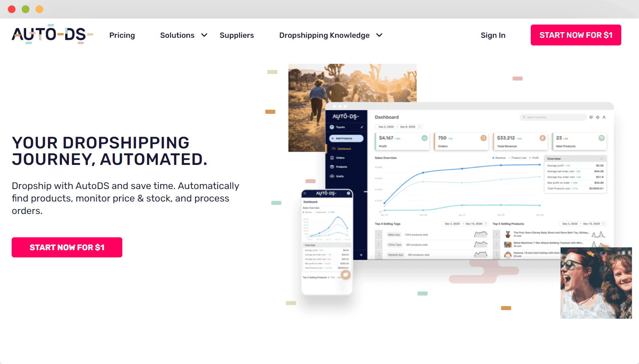639x364 pixels.
Task: Click the edit pencil on desktop Overview panel
Action: click(602, 158)
